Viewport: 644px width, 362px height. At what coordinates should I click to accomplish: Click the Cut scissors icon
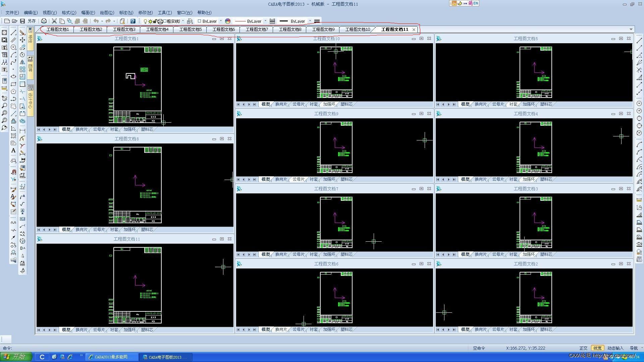tap(54, 21)
